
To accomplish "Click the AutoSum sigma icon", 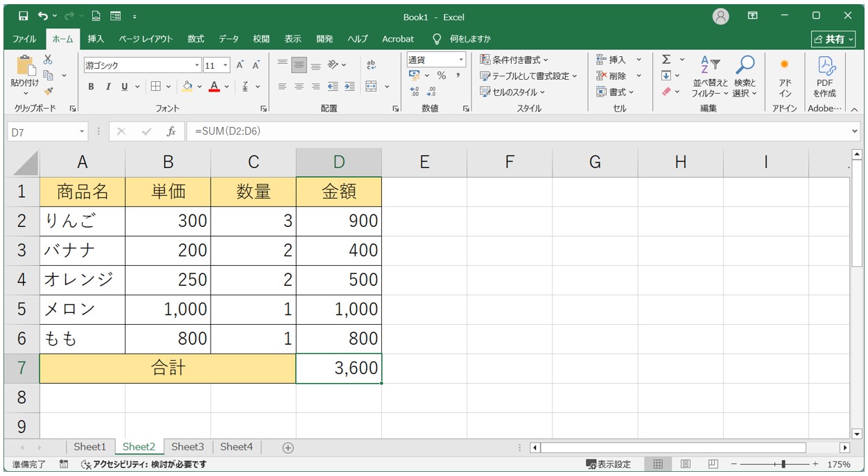I will coord(666,60).
